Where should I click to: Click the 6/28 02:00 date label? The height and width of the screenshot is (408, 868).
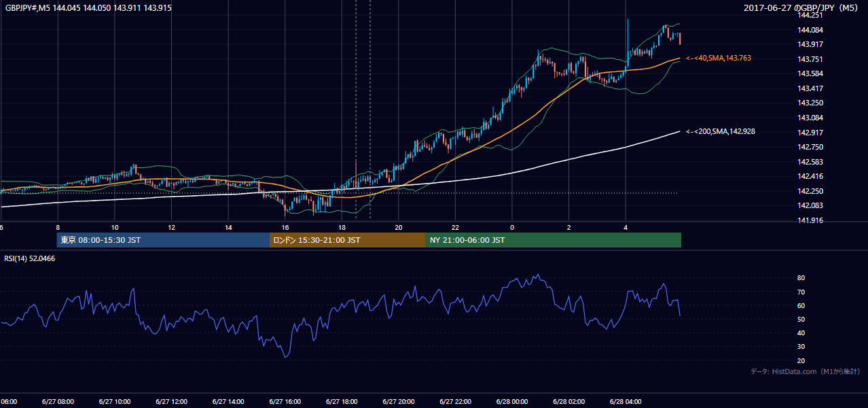(569, 402)
